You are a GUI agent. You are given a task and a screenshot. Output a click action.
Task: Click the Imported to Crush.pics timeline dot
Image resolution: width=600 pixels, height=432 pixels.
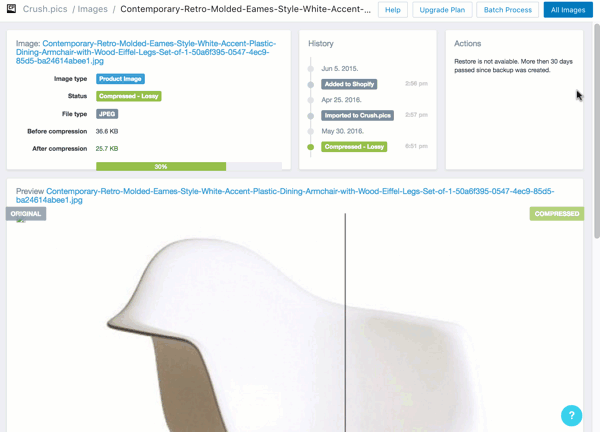(311, 116)
